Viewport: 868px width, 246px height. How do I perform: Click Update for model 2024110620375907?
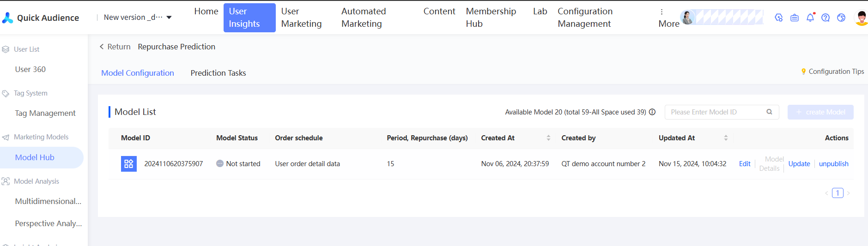click(x=799, y=164)
